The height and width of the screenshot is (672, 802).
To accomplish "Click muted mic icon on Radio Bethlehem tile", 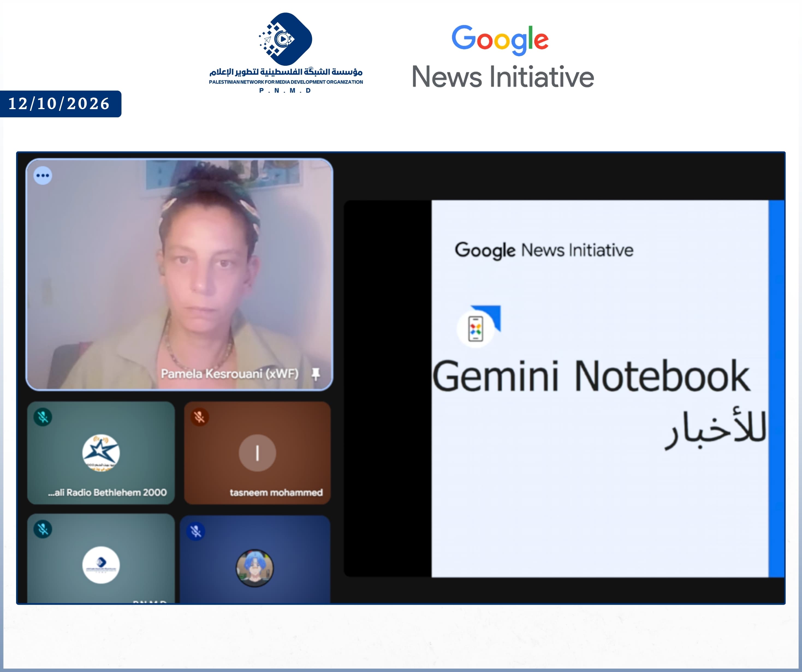I will pyautogui.click(x=43, y=417).
